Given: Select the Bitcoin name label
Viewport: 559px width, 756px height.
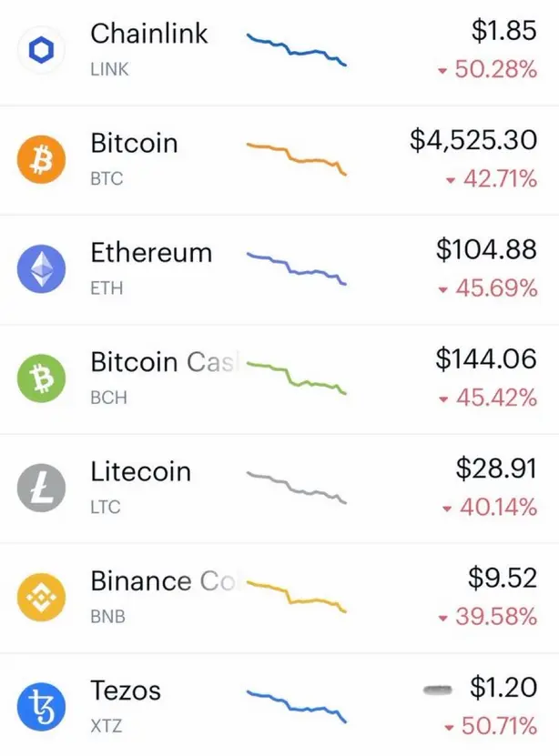Looking at the screenshot, I should tap(134, 143).
